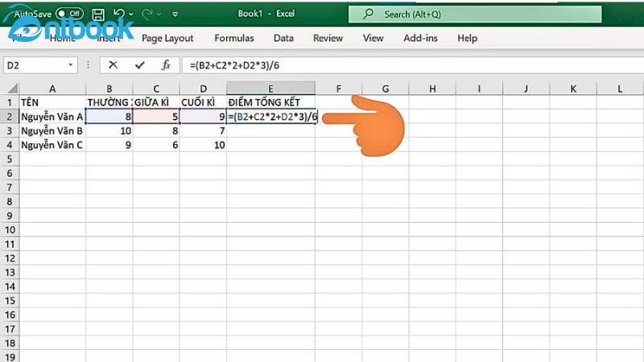Screen dimensions: 644x362
Task: Click the Save icon in title bar
Action: (98, 14)
